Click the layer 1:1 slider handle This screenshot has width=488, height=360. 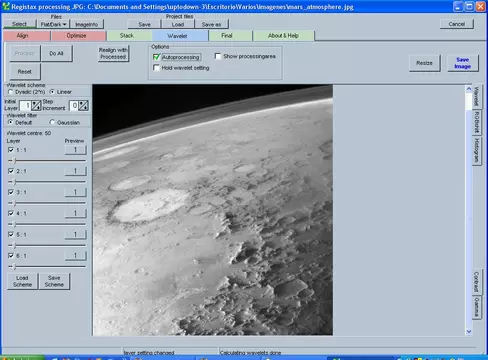pyautogui.click(x=14, y=161)
